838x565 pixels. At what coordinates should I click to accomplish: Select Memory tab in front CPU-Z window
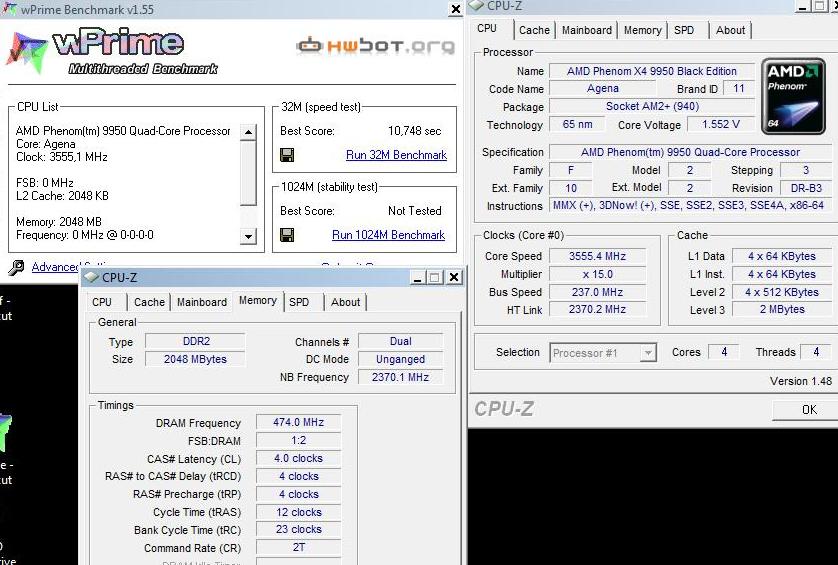[x=258, y=300]
